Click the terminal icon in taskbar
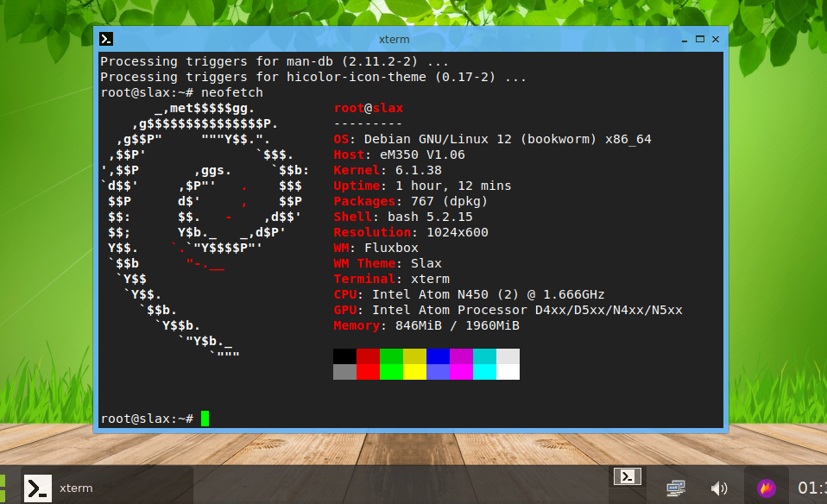Image resolution: width=827 pixels, height=504 pixels. tap(38, 488)
